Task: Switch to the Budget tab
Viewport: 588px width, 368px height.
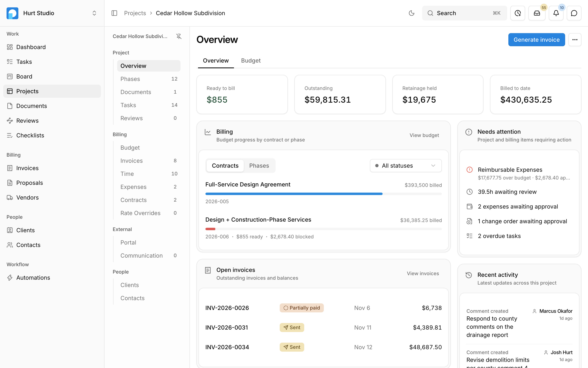Action: [251, 61]
